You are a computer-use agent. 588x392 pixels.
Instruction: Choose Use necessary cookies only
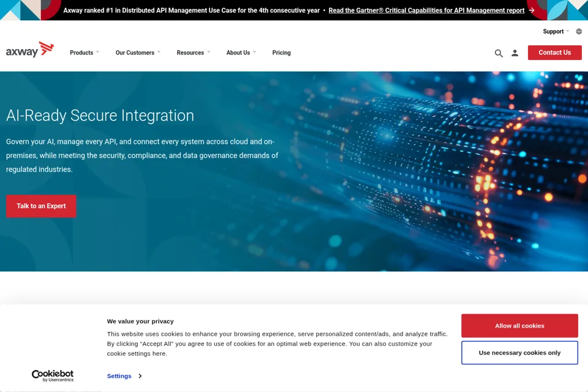coord(519,353)
